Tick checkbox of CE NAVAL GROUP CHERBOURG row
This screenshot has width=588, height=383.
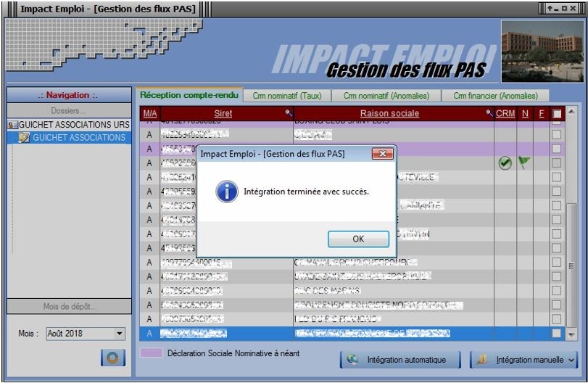pyautogui.click(x=557, y=262)
